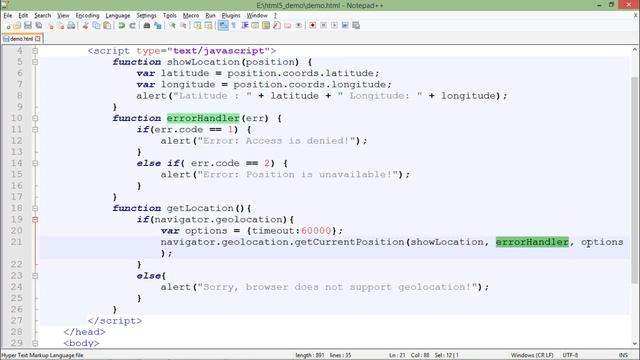Open the Window menu
Viewport: 640px width, 360px height.
pos(257,16)
